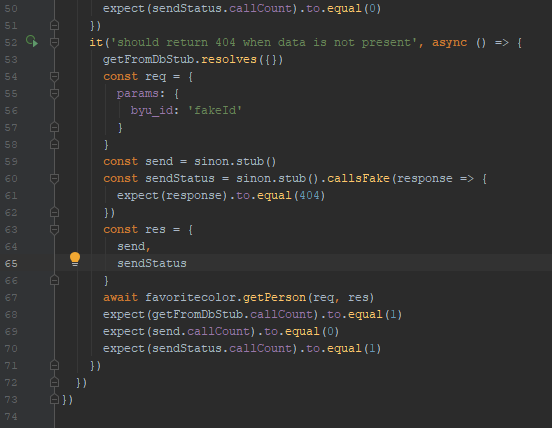
Task: Click line number 59 in the gutter
Action: (x=11, y=162)
